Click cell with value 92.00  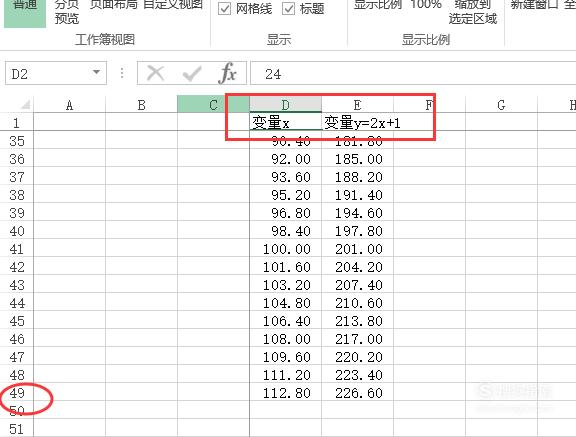click(x=285, y=159)
